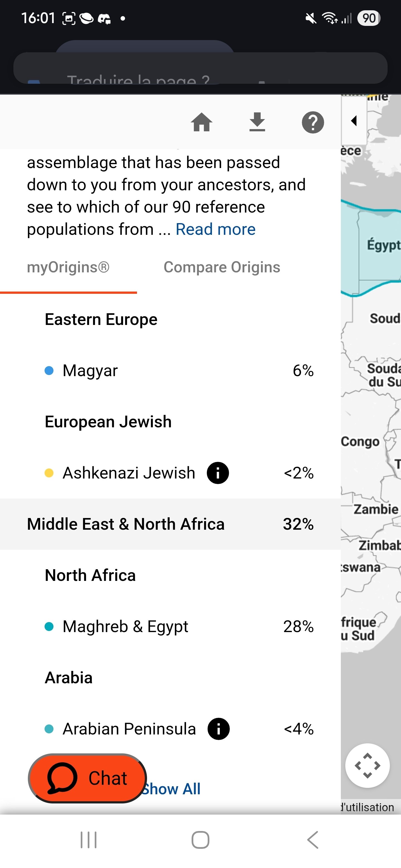Collapse the side panel with the arrow
Image resolution: width=401 pixels, height=868 pixels.
tap(354, 121)
